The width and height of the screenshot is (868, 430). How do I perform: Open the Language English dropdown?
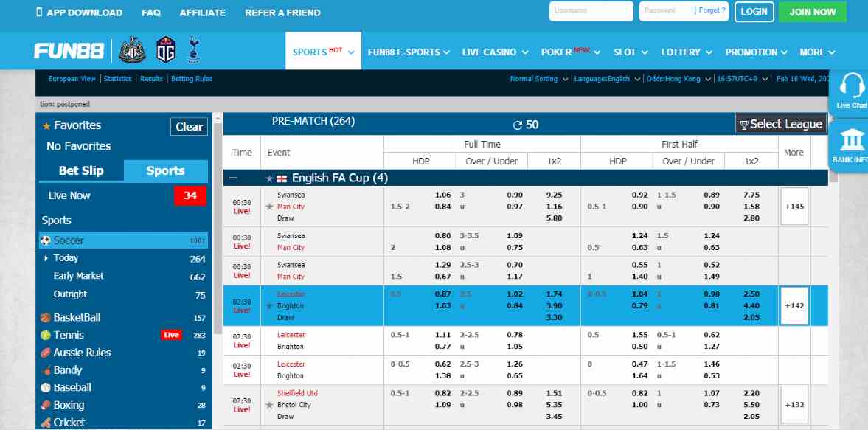coord(607,79)
